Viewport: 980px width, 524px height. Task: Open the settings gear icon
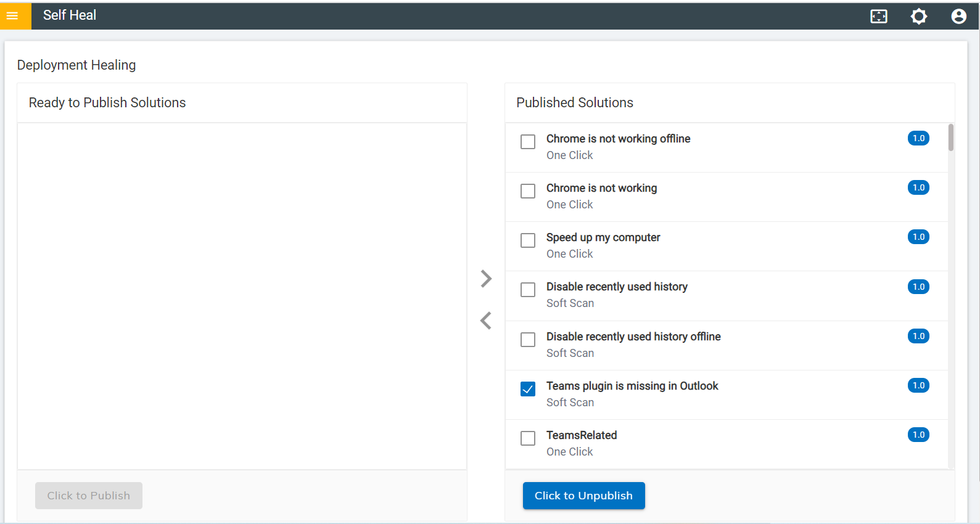coord(919,17)
